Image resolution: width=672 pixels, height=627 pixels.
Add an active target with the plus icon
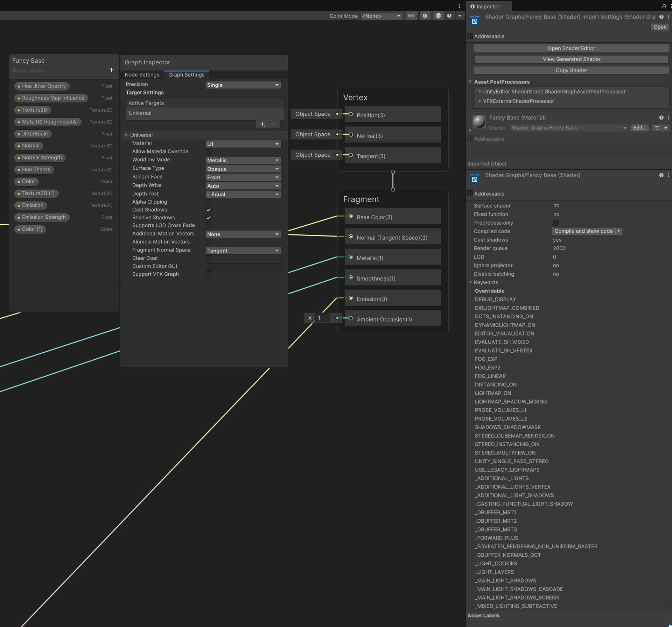coord(262,124)
